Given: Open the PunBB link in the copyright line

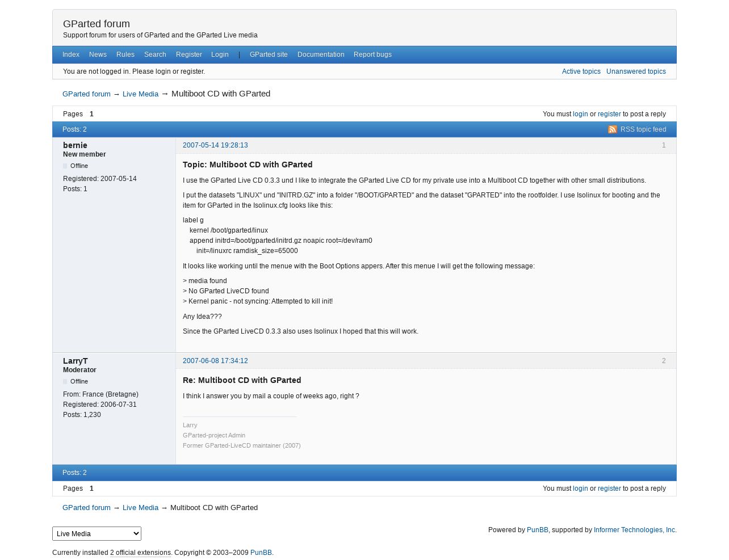Looking at the screenshot, I should tap(261, 553).
